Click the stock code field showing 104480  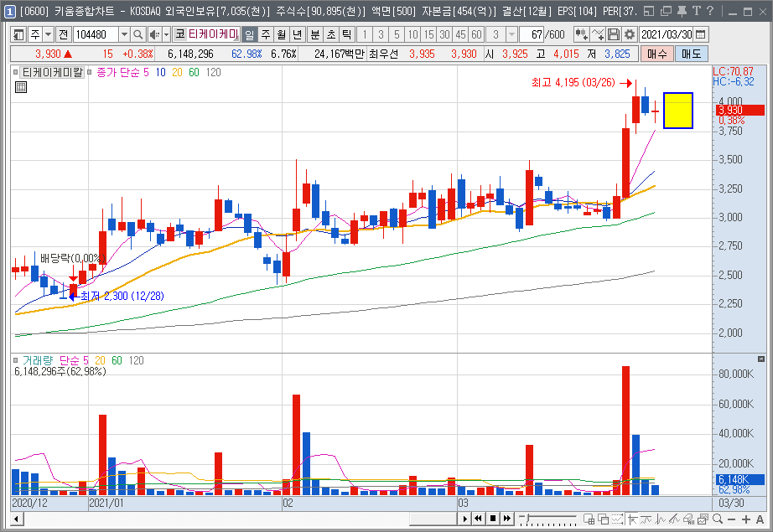96,34
